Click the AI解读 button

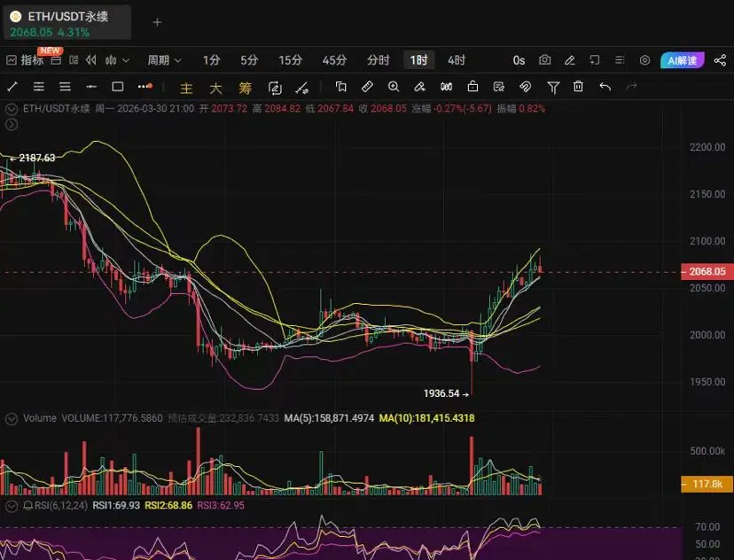(x=682, y=60)
